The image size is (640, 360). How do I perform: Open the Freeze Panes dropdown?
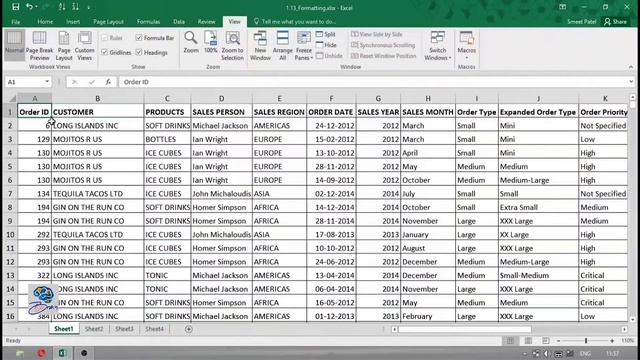(304, 46)
